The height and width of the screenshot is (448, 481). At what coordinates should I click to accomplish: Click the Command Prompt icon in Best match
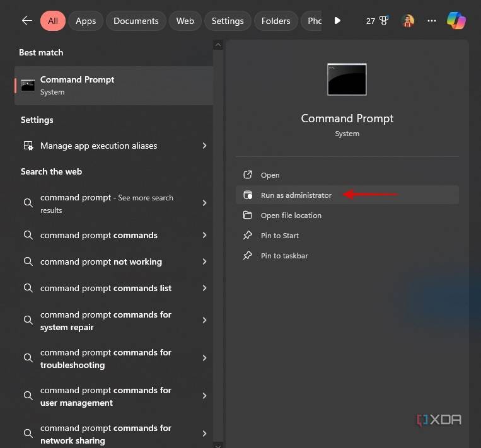pyautogui.click(x=28, y=85)
